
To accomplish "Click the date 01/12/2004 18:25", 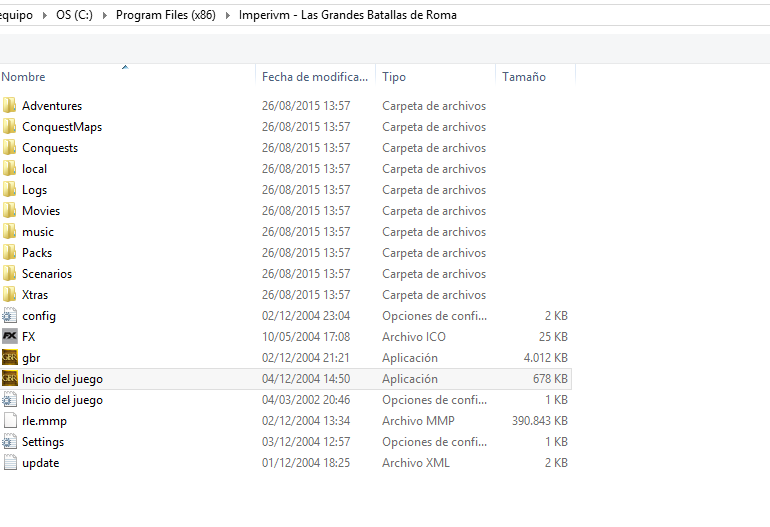I will [x=306, y=463].
